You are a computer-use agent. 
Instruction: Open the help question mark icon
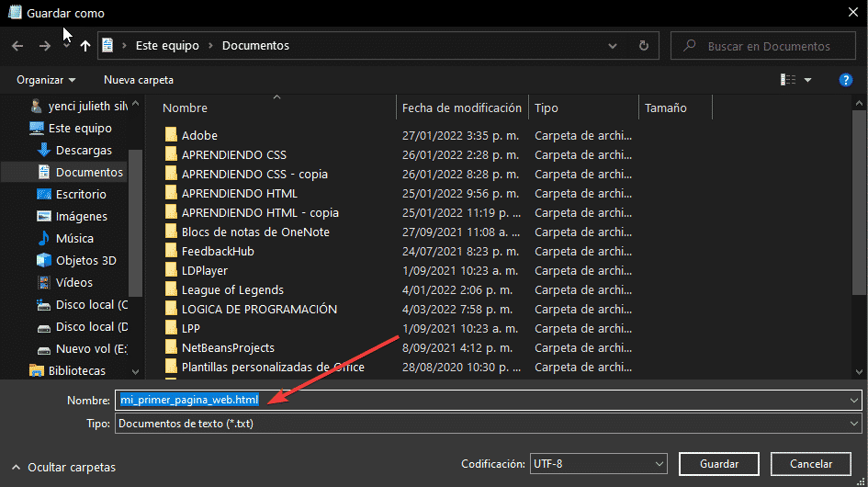[846, 80]
